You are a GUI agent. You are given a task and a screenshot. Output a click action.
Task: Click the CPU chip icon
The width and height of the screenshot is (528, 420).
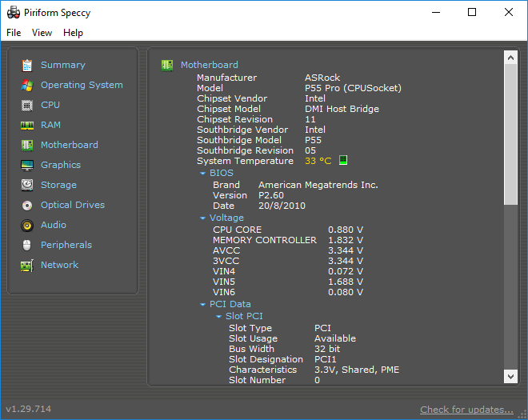coord(27,106)
